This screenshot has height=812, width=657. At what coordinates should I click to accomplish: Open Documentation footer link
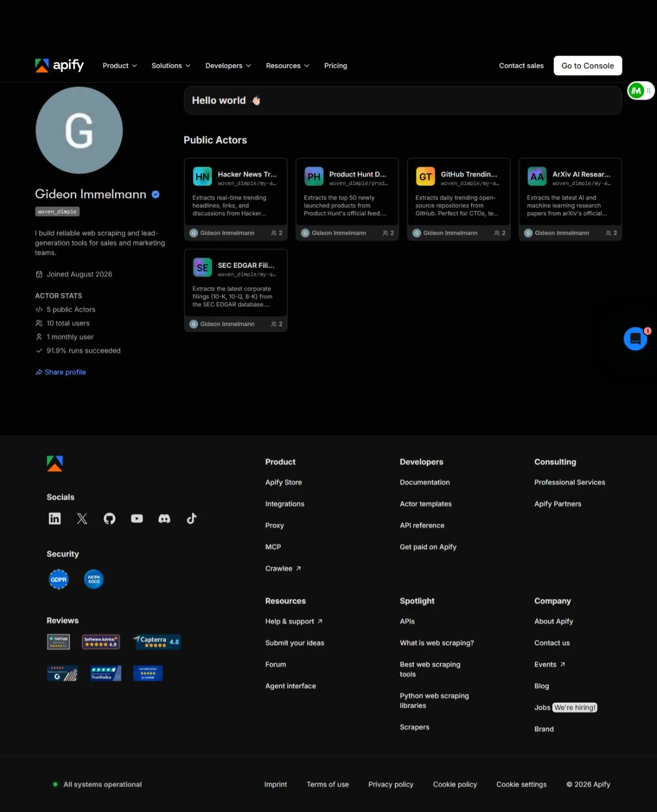(x=425, y=482)
